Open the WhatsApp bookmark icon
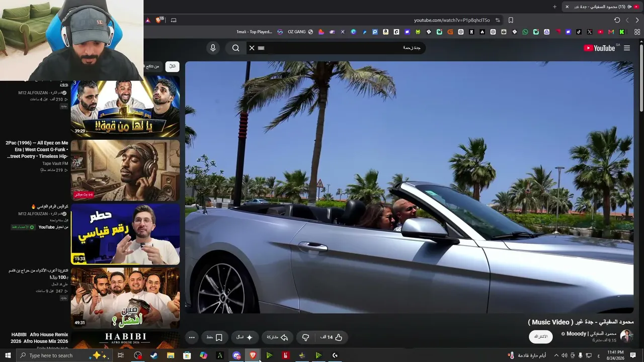Image resolution: width=644 pixels, height=362 pixels. (525, 32)
